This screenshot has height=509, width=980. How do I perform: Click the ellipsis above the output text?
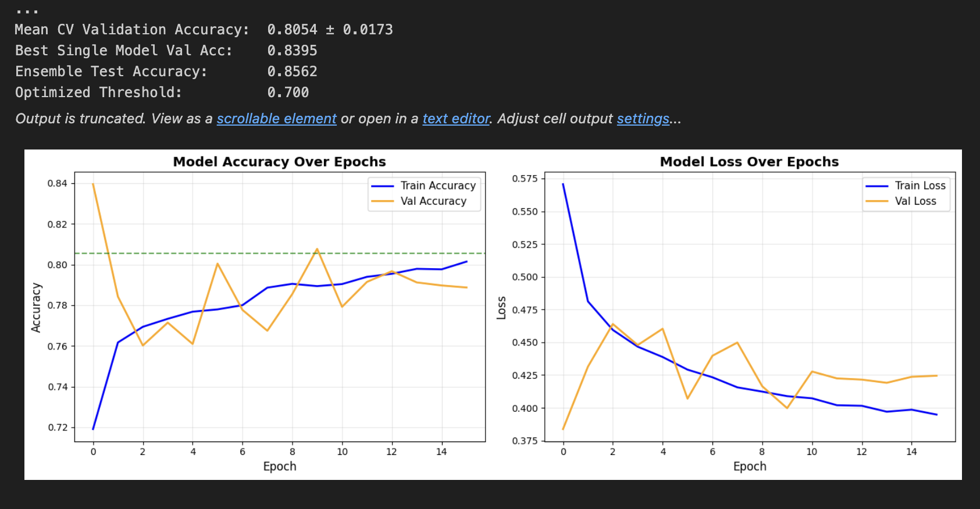coord(27,11)
